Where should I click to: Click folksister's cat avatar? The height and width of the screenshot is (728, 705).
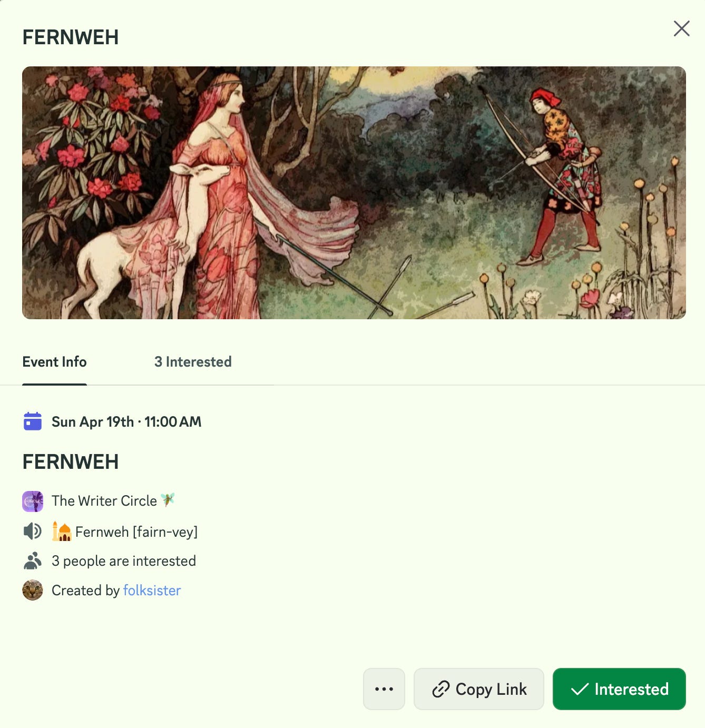[x=33, y=590]
